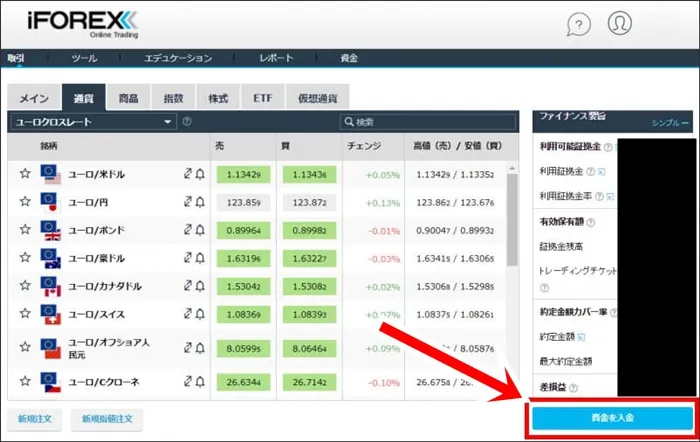Open chart icon for ユーロ/オフショア人民元

[188, 347]
